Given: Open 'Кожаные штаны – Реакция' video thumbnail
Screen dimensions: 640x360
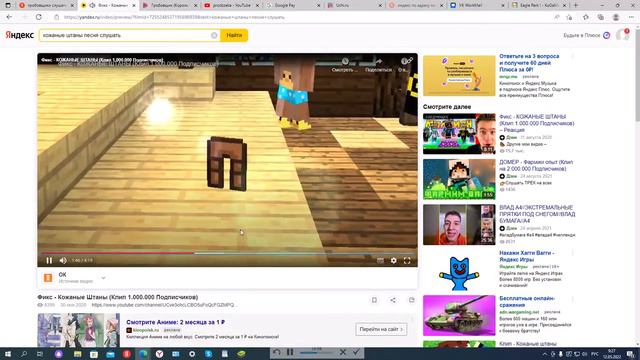Looking at the screenshot, I should point(459,134).
